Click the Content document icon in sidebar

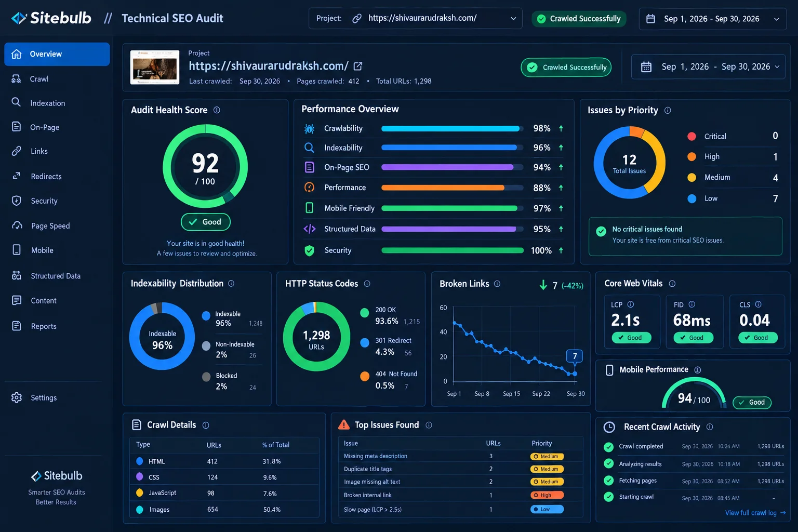[x=17, y=300]
